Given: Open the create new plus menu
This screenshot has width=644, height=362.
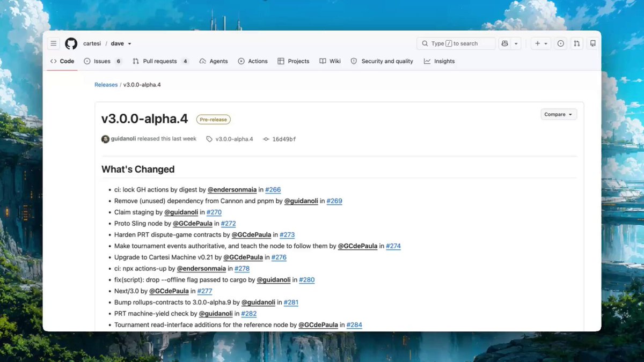Looking at the screenshot, I should 540,43.
